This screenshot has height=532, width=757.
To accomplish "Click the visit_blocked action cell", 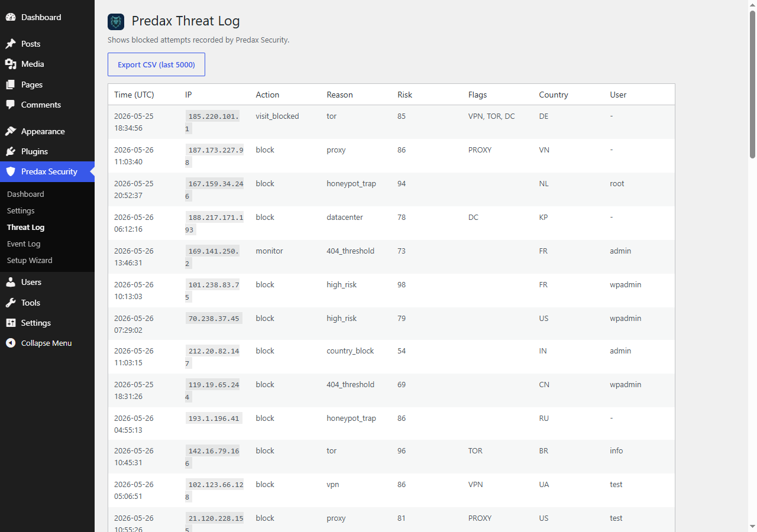I will [x=277, y=116].
